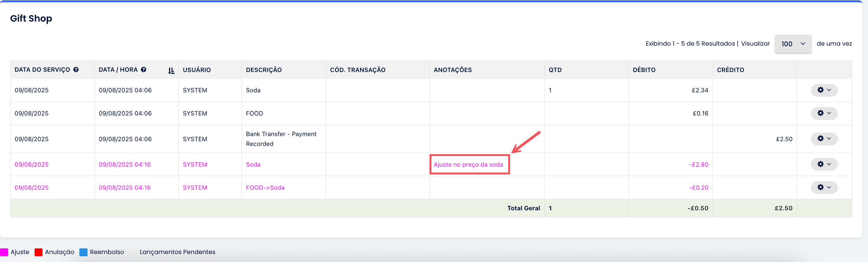Click the help icon beside Data do Serviço
Screen dimensions: 868x262
76,70
